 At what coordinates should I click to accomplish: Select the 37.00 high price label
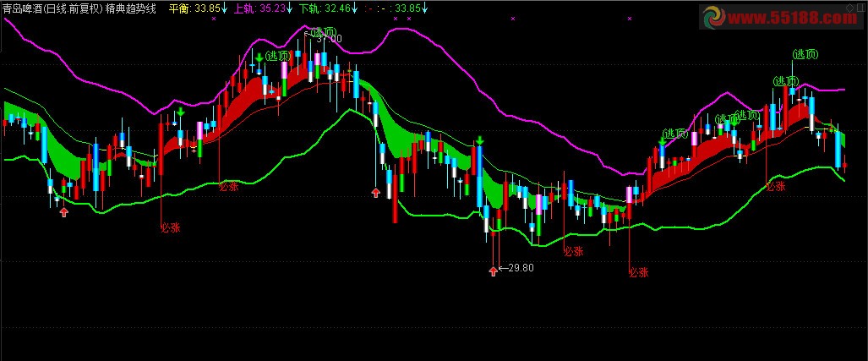330,39
